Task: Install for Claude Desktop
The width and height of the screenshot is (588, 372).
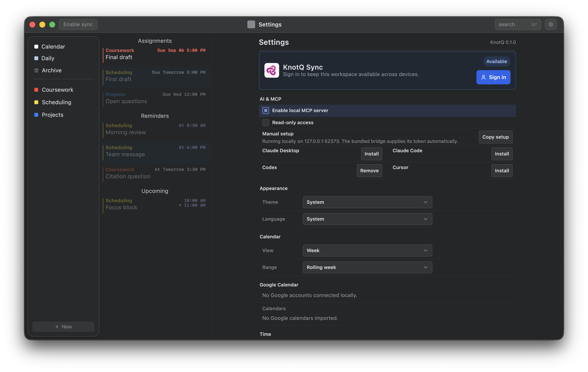Action: pos(371,154)
